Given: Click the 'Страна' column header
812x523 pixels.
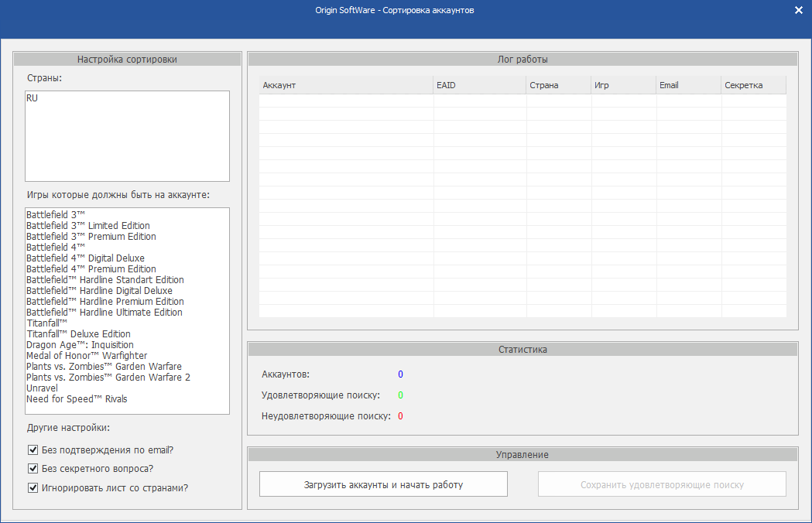Looking at the screenshot, I should pyautogui.click(x=558, y=85).
